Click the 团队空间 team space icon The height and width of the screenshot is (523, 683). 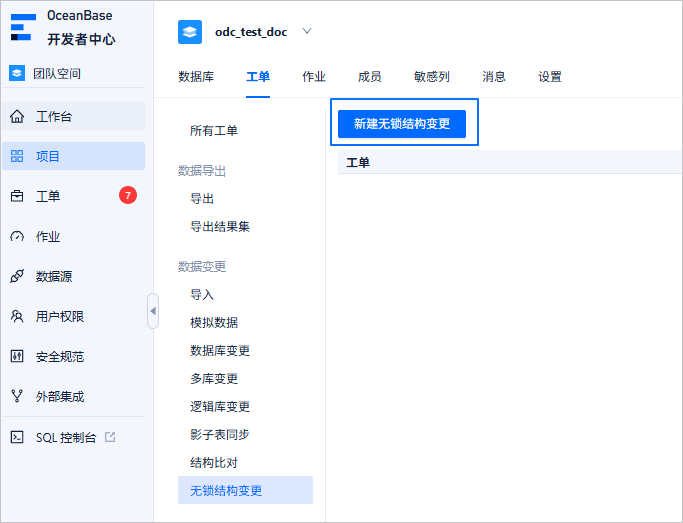17,73
